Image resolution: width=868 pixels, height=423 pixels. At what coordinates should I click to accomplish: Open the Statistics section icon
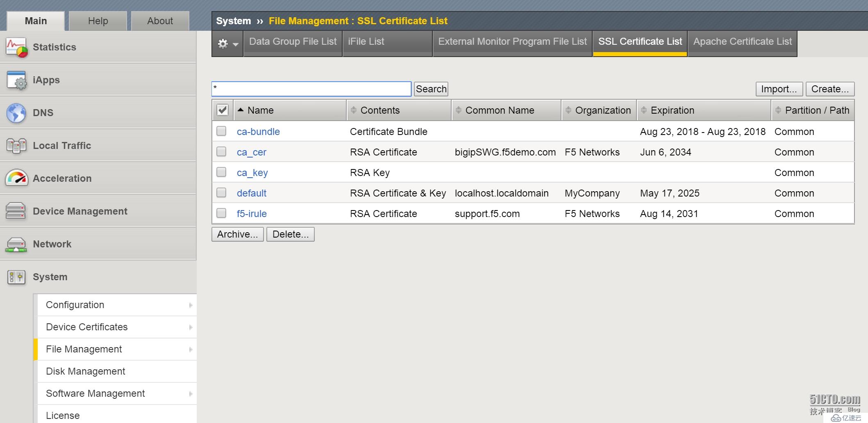click(16, 47)
